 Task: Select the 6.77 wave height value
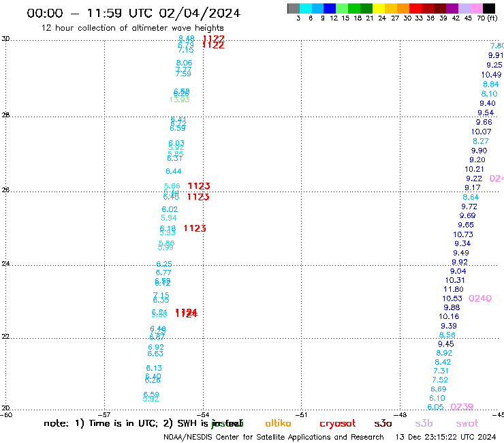tap(163, 273)
